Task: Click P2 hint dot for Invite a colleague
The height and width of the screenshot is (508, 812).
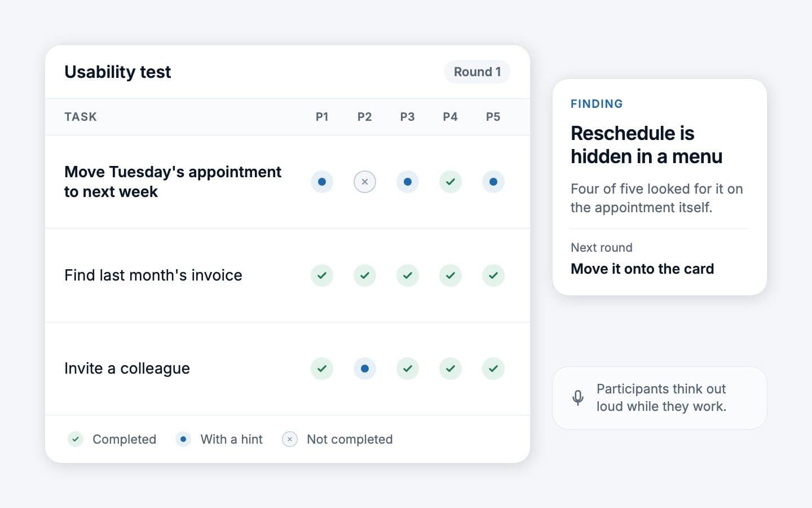Action: (x=365, y=369)
